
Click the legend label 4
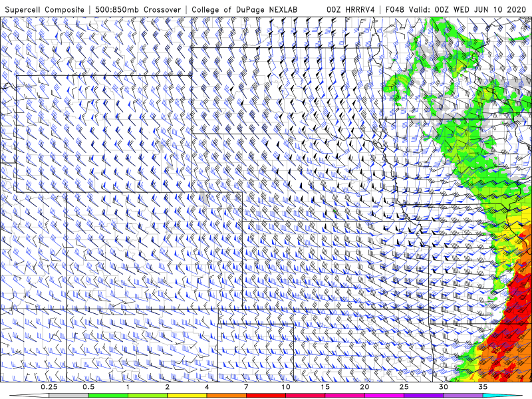point(207,387)
